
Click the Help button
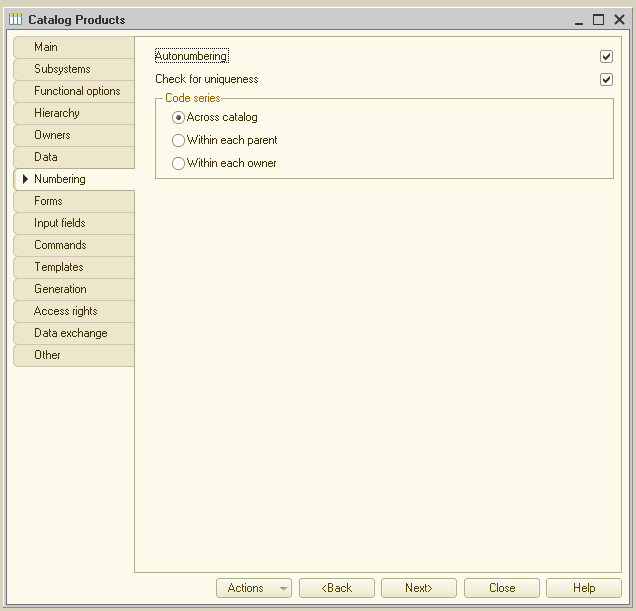(x=584, y=588)
